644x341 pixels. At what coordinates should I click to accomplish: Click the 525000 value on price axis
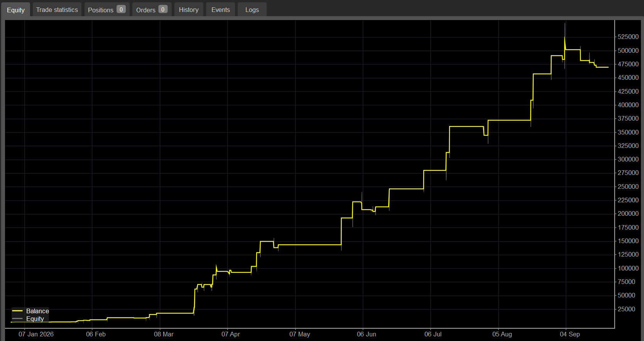(x=628, y=37)
